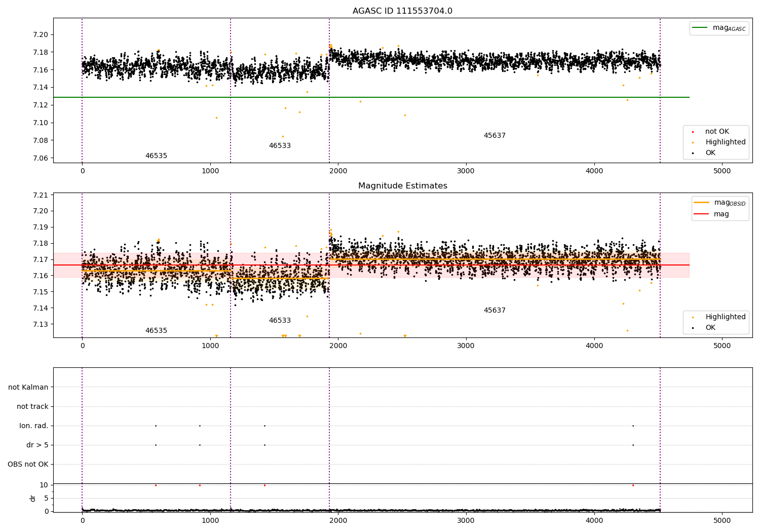Click the 'Magnitude Estimates' title

(402, 186)
